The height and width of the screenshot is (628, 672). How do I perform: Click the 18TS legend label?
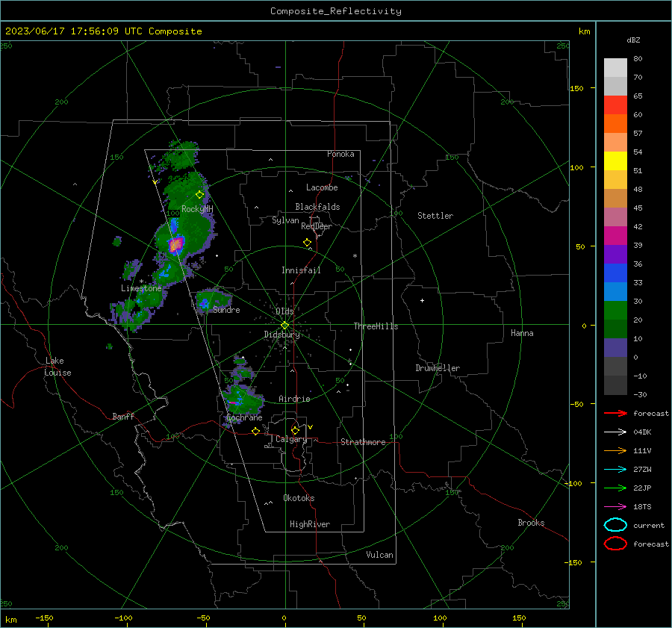click(642, 507)
